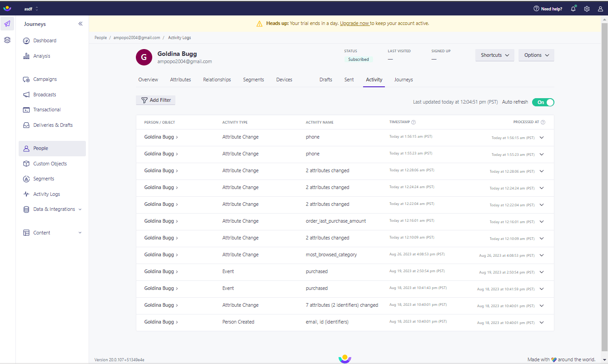Click the Deliveries & Drafts inbox icon
This screenshot has height=364, width=608.
26,125
